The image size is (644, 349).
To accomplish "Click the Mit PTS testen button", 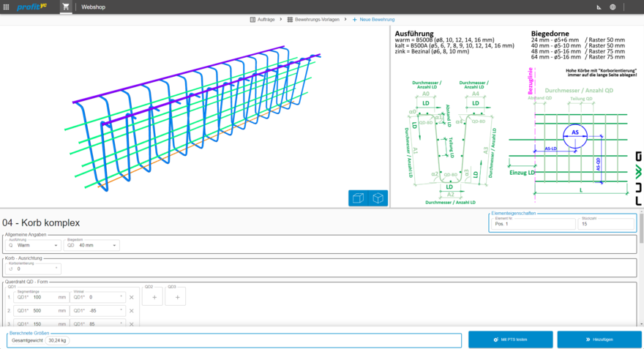I will [x=511, y=339].
